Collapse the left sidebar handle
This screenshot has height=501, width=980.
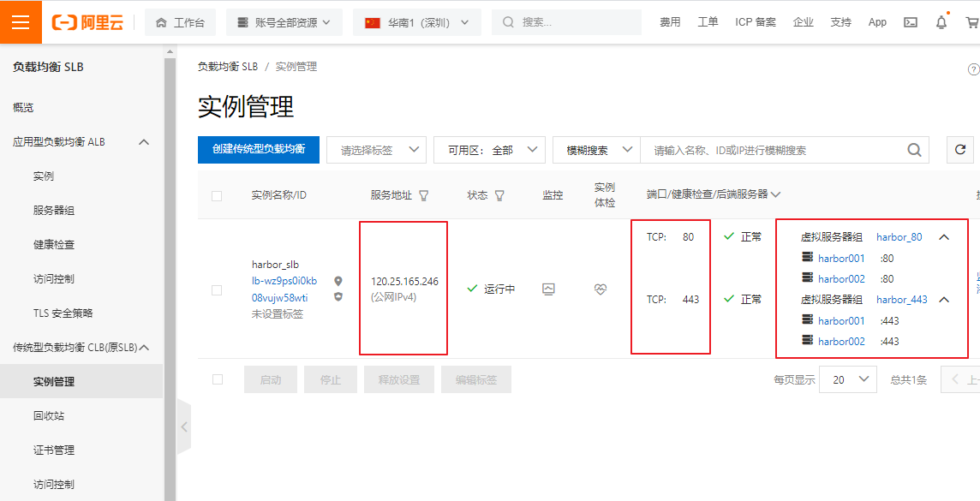click(183, 427)
